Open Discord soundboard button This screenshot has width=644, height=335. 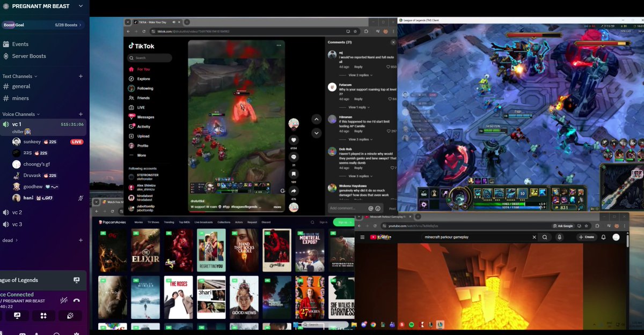70,316
